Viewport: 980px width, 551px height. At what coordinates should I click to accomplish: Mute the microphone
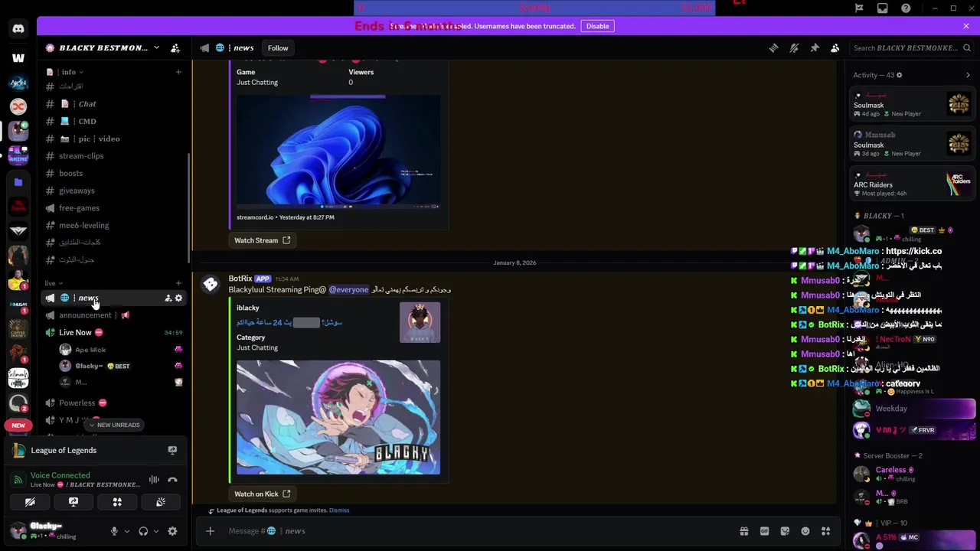(x=114, y=531)
